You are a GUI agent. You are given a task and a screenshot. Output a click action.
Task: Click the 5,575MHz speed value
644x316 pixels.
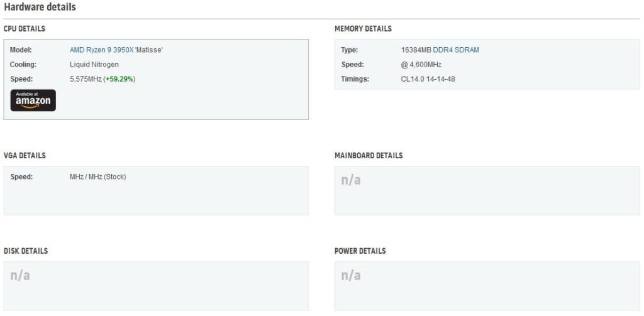(86, 79)
